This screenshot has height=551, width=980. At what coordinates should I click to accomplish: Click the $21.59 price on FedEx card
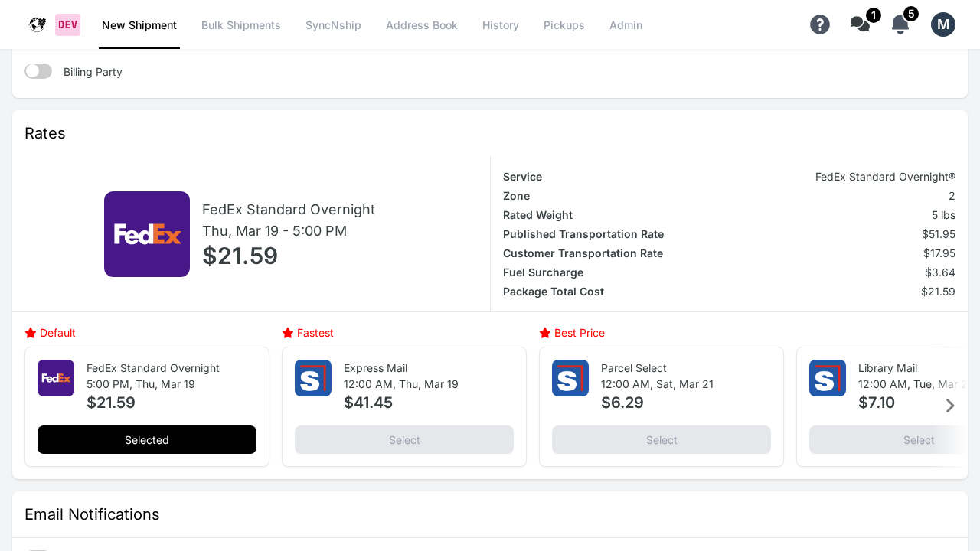pyautogui.click(x=111, y=403)
